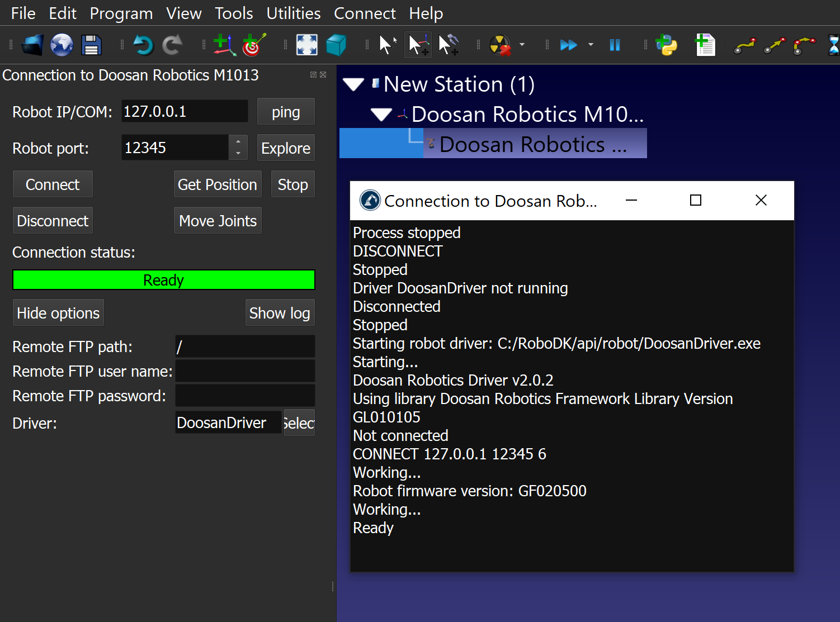Click the Disconnect button
The image size is (840, 622).
coord(53,221)
